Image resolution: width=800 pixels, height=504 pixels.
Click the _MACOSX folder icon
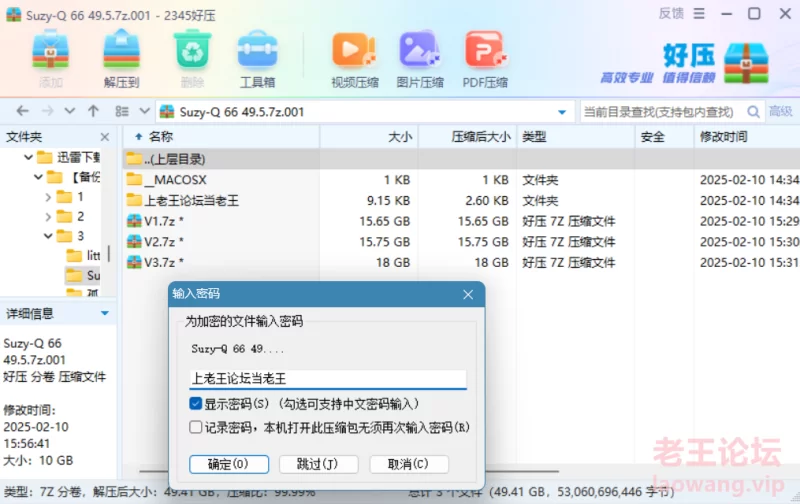click(134, 180)
